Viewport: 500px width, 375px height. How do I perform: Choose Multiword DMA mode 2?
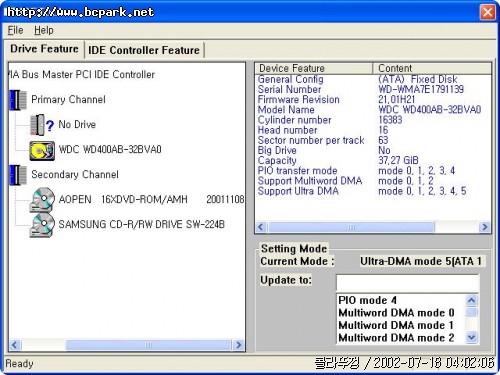pyautogui.click(x=401, y=337)
